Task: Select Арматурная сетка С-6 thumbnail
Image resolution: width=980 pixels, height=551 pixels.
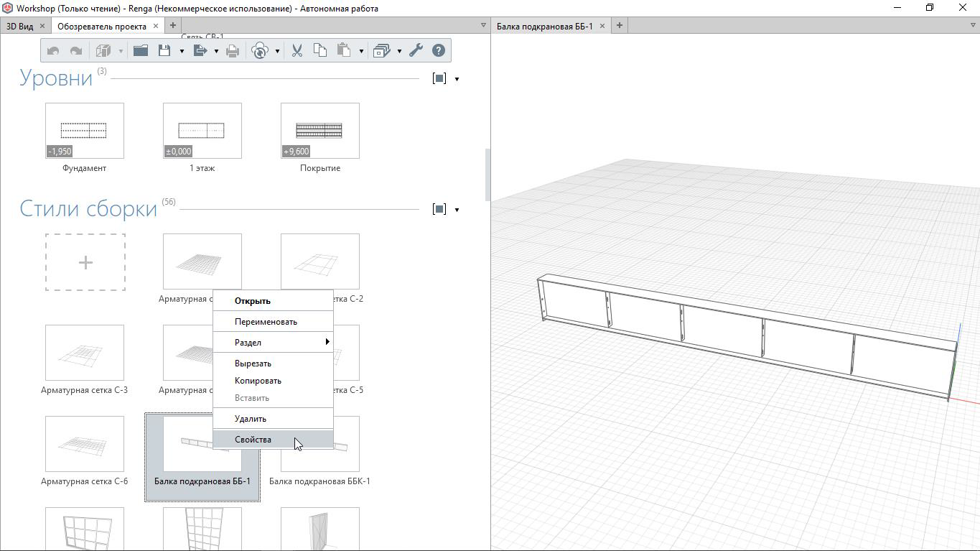Action: click(x=85, y=444)
